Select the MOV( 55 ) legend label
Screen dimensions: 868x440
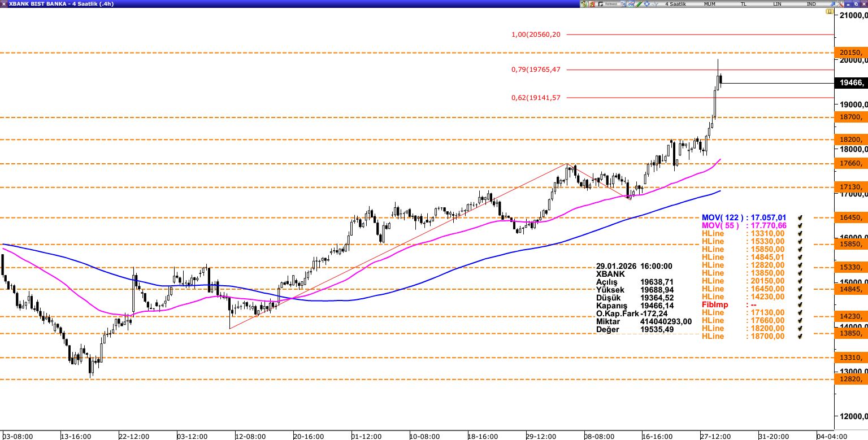pos(719,225)
